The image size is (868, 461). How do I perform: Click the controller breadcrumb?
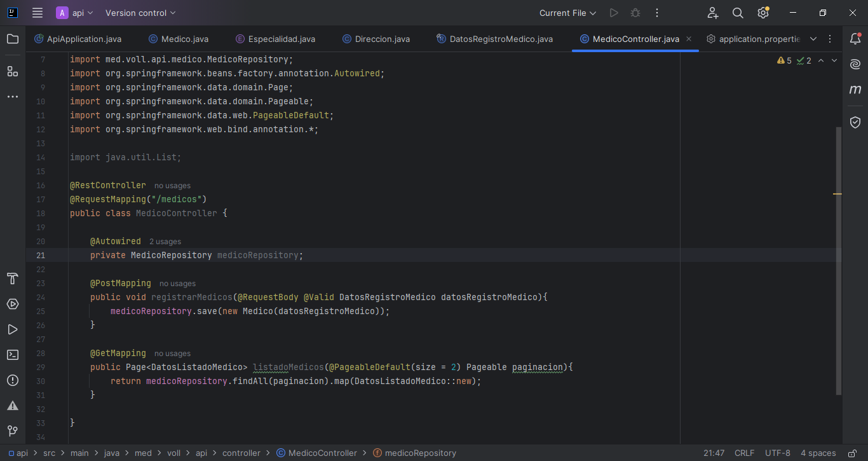241,453
